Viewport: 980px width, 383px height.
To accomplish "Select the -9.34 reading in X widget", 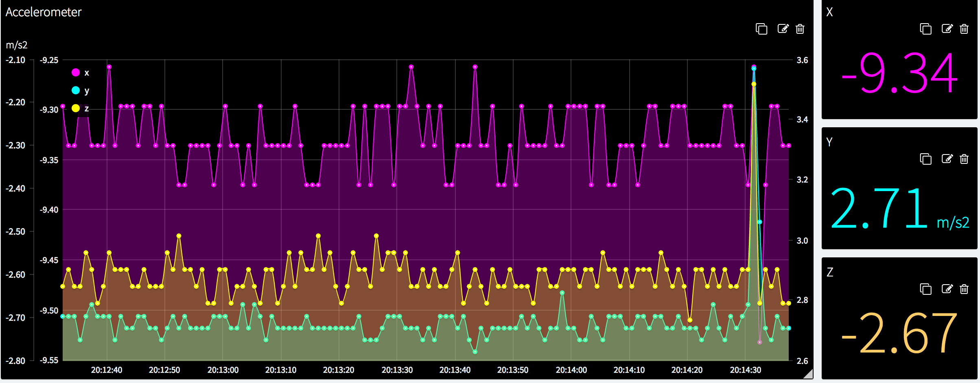I will coord(899,74).
